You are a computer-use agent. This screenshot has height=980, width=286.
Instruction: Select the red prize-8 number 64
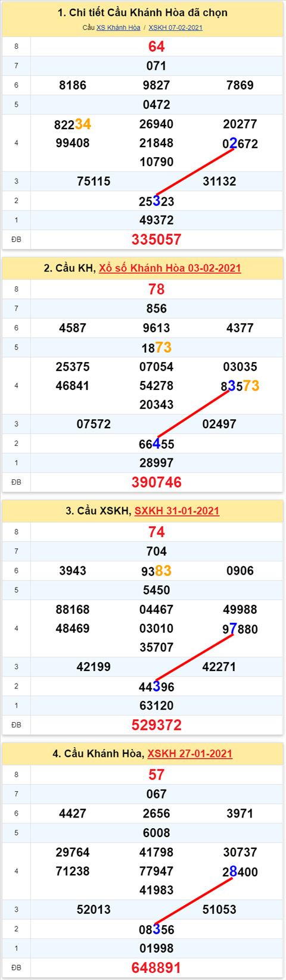coord(156,46)
